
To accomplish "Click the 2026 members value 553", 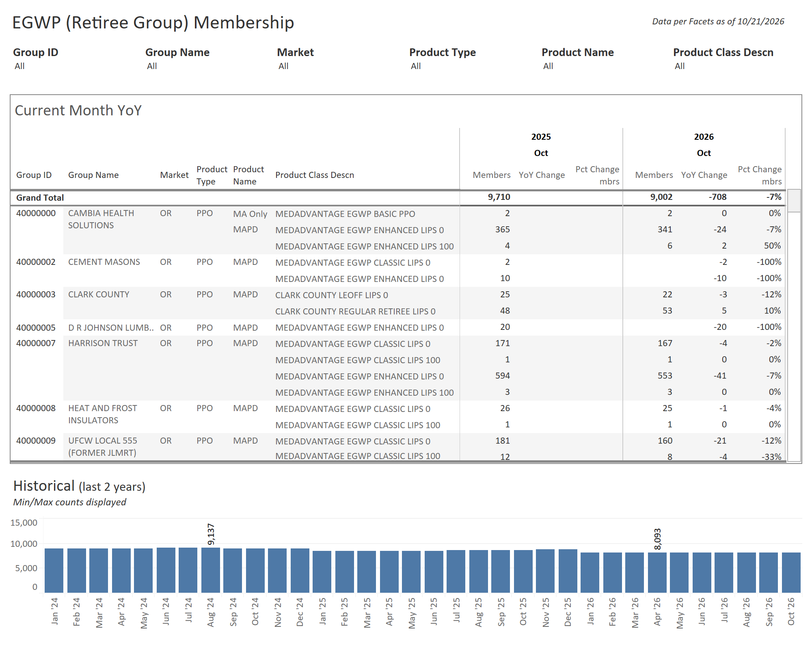I will (665, 376).
